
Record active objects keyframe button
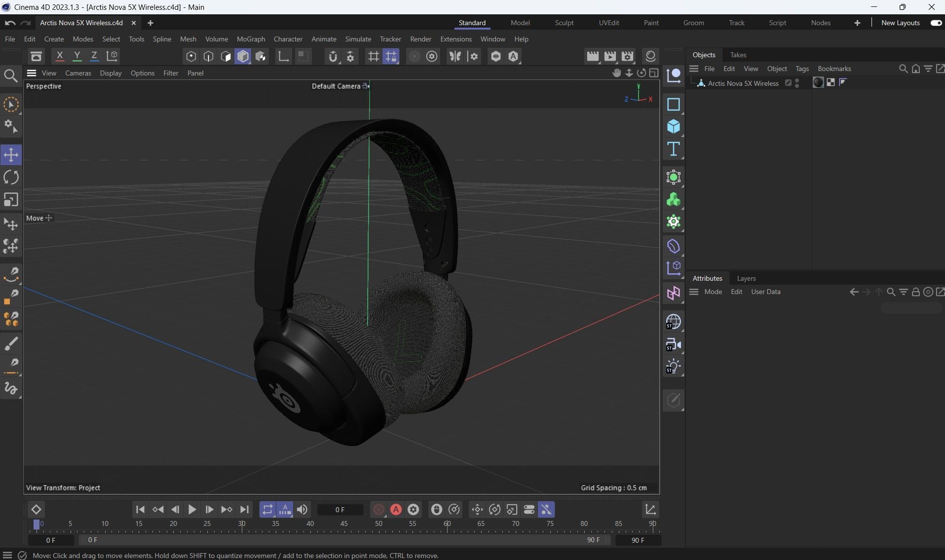(378, 510)
